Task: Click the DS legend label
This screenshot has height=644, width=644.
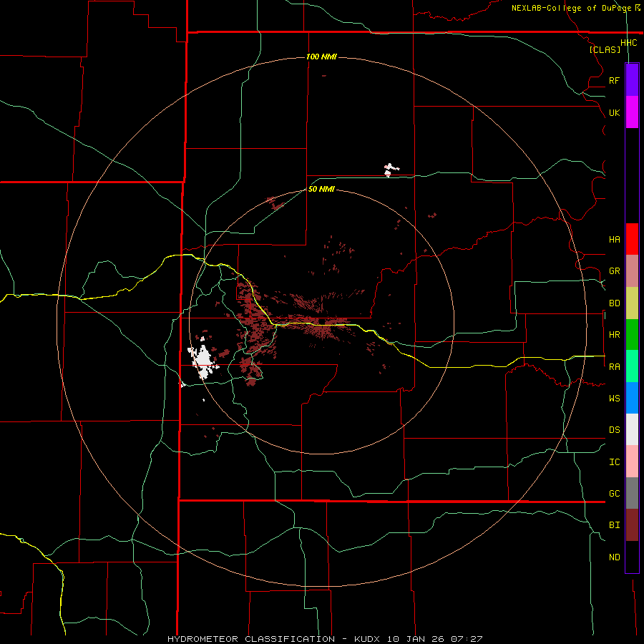Action: click(x=614, y=430)
